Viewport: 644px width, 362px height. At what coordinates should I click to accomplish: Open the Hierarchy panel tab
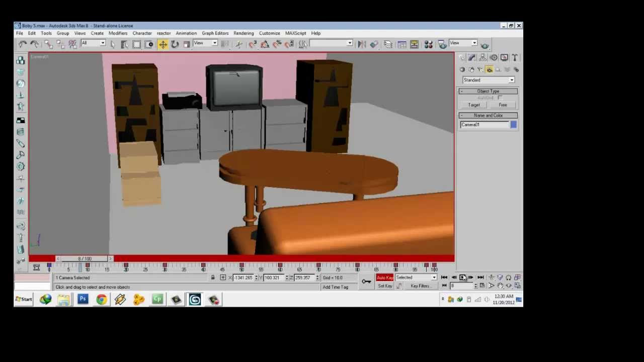pyautogui.click(x=482, y=57)
